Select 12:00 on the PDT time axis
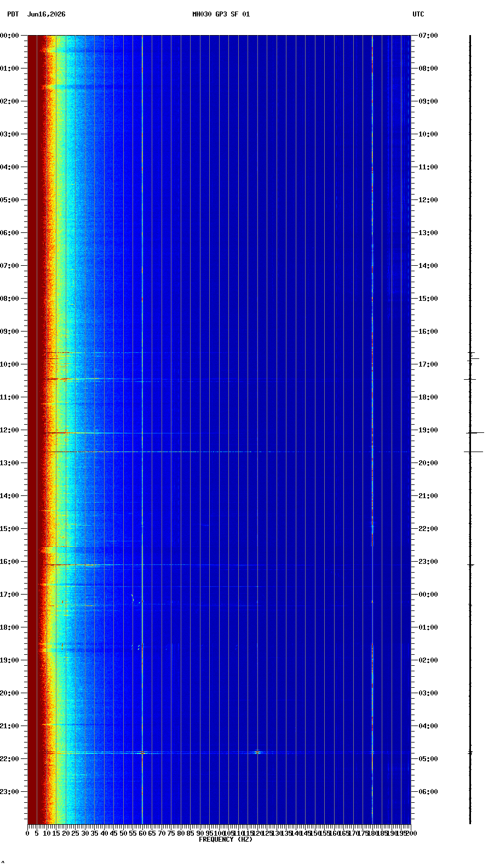Viewport: 494px width, 868px height. [9, 430]
